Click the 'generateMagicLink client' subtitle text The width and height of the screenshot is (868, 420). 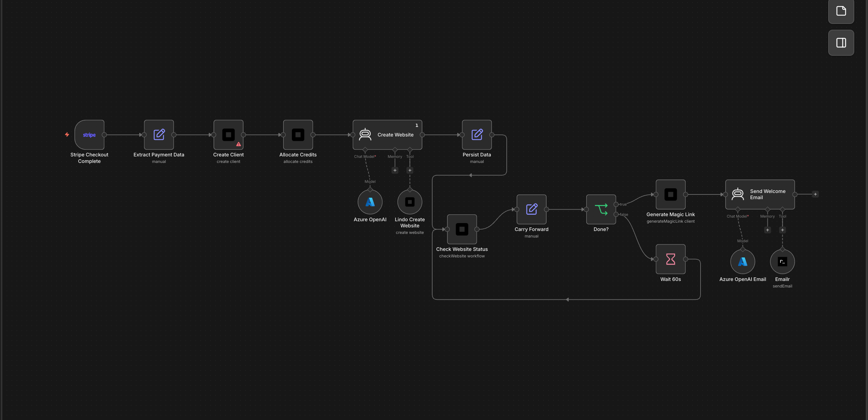pyautogui.click(x=671, y=221)
